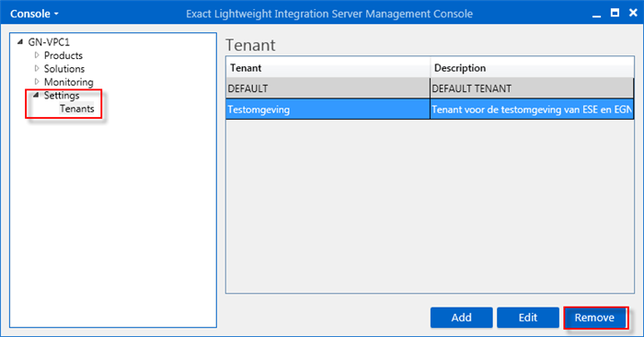Viewport: 644px width, 337px height.
Task: Select the Monitoring tree item
Action: pyautogui.click(x=69, y=82)
